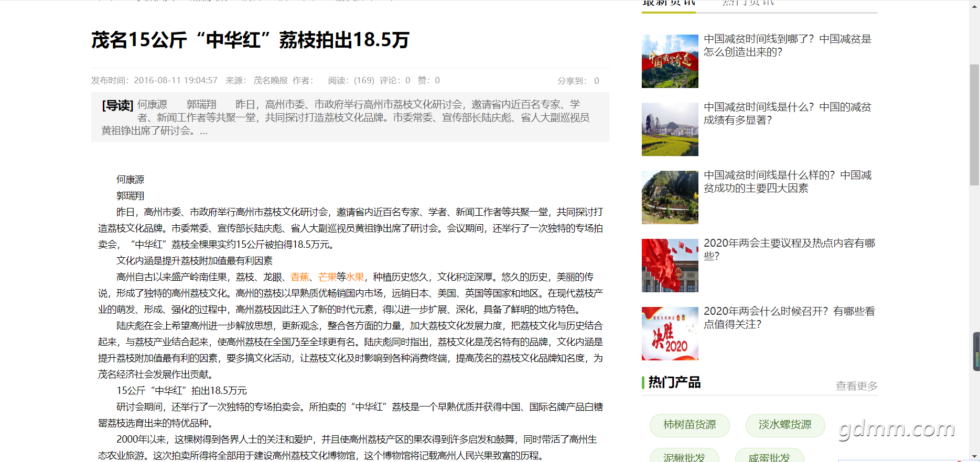Click the subheading 15公斤“中华红”拍出18.5万元
Screen dimensions: 980x462
181,391
